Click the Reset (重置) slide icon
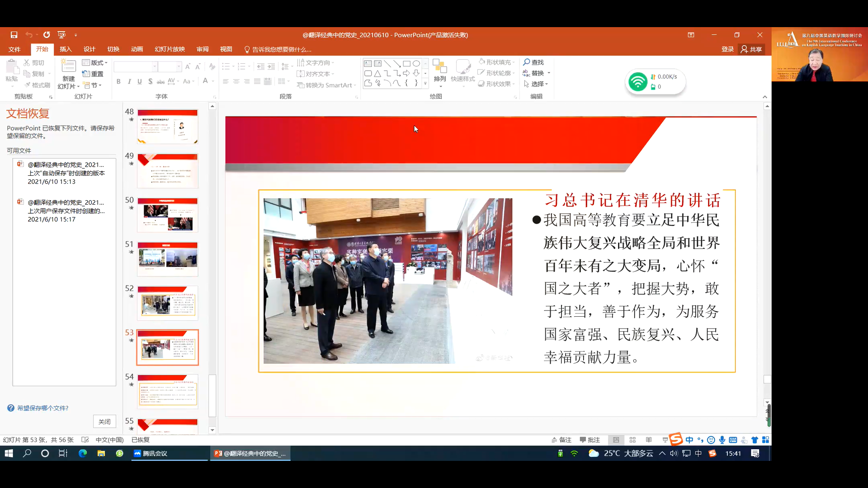The image size is (868, 488). (x=93, y=74)
